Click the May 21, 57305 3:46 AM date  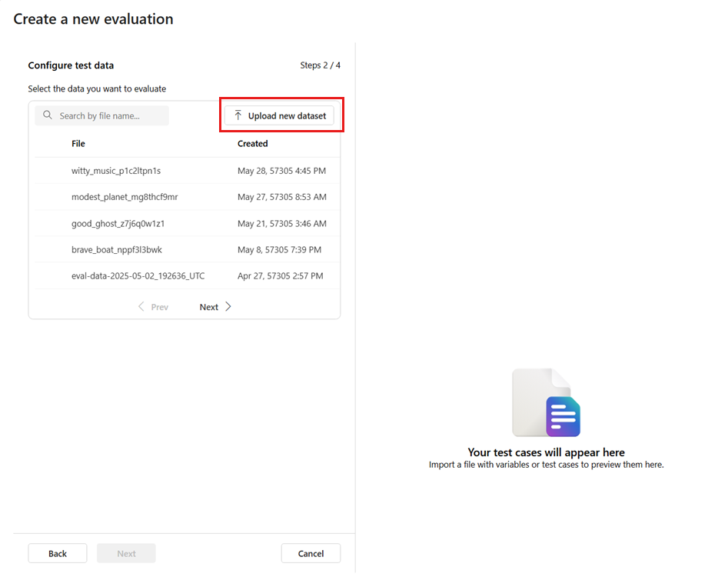click(x=282, y=224)
